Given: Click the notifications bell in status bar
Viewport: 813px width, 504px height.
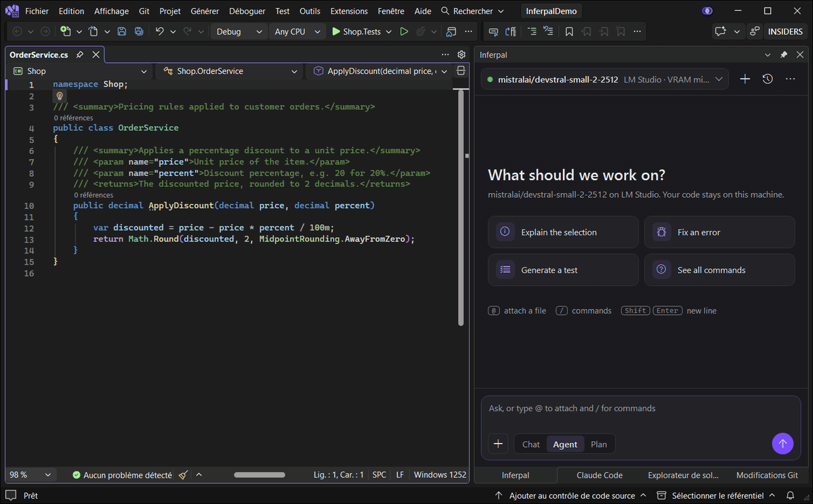Looking at the screenshot, I should coord(791,496).
